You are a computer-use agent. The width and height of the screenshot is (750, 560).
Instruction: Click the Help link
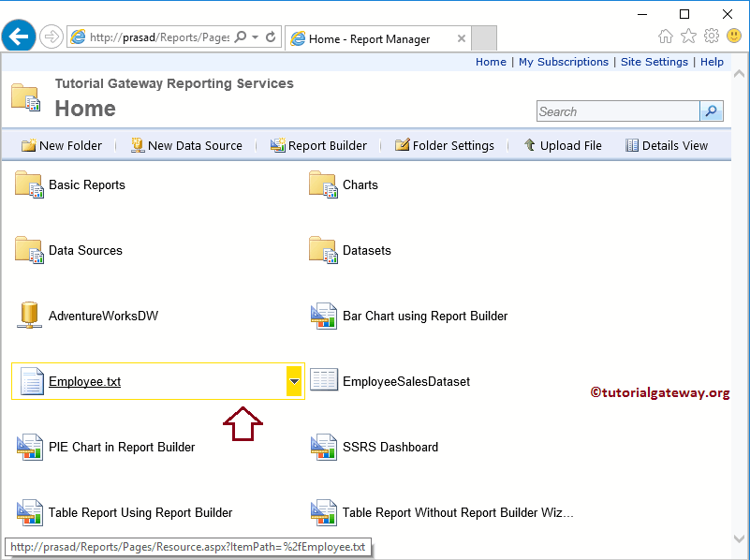coord(712,61)
